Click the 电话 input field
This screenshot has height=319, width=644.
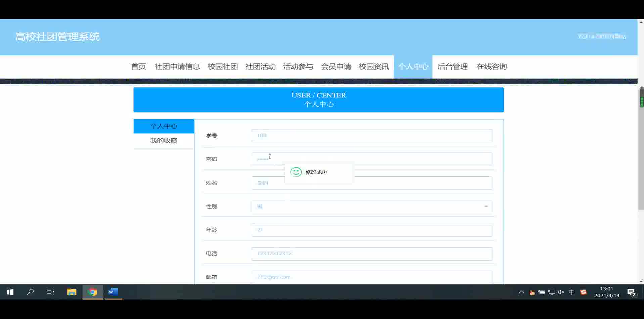click(372, 254)
